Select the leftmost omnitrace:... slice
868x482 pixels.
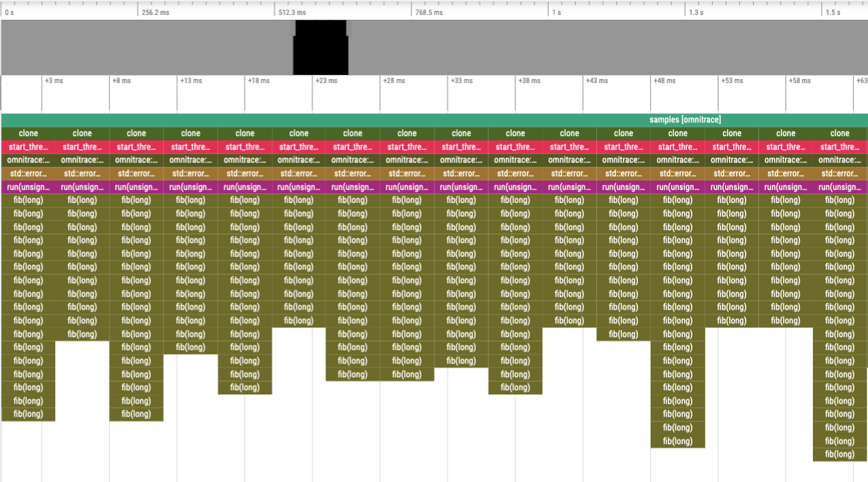28,160
